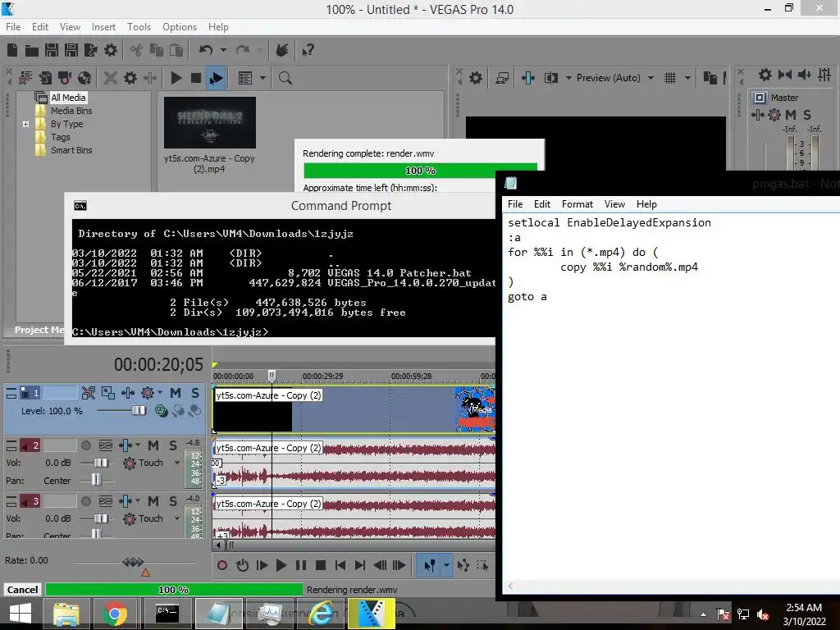Open Internet Explorer from taskbar
This screenshot has width=840, height=630.
322,614
